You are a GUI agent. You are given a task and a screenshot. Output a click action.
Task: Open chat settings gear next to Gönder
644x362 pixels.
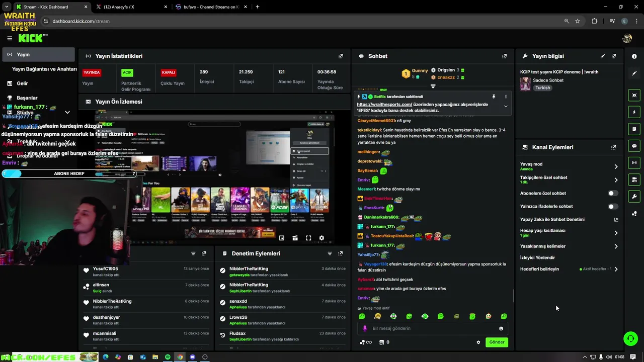tap(478, 342)
